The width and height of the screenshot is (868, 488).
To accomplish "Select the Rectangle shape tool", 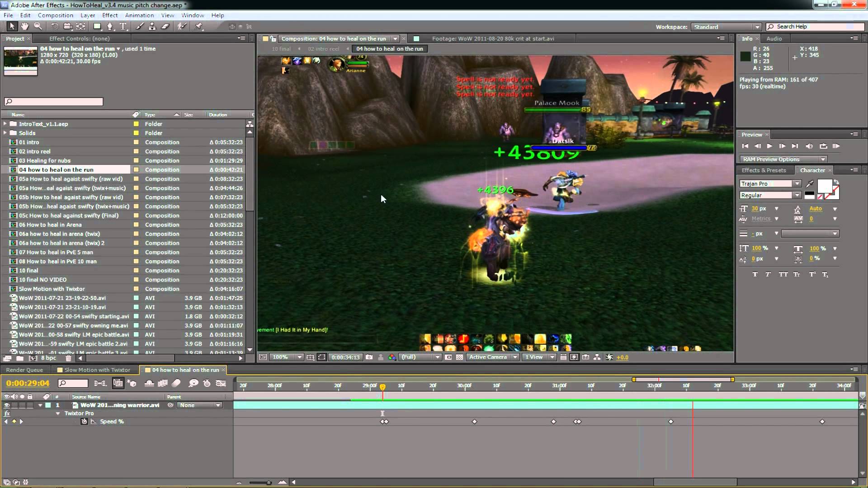I will coord(97,27).
